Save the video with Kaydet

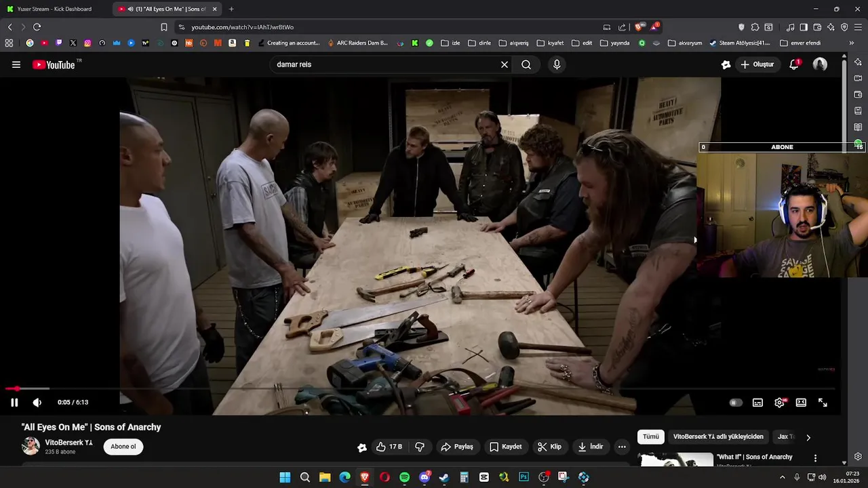[x=506, y=447]
